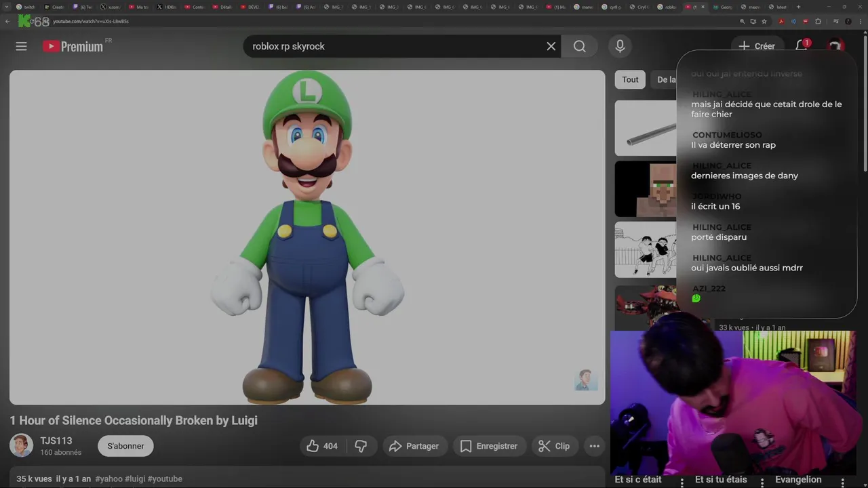Click the #yahoo hashtag
Screen dimensions: 868x488
click(108, 479)
